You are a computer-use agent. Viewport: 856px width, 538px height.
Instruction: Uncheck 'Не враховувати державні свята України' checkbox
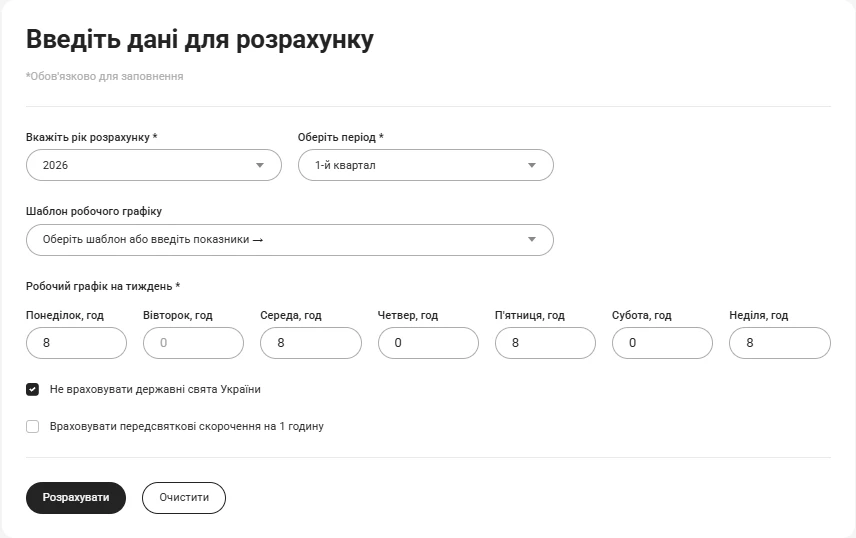(x=33, y=389)
